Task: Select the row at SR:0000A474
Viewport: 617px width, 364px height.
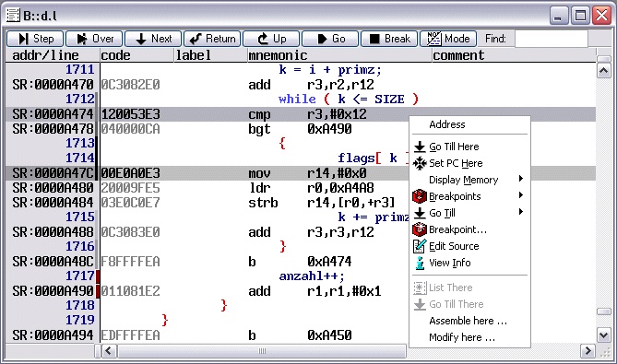Action: (x=301, y=114)
